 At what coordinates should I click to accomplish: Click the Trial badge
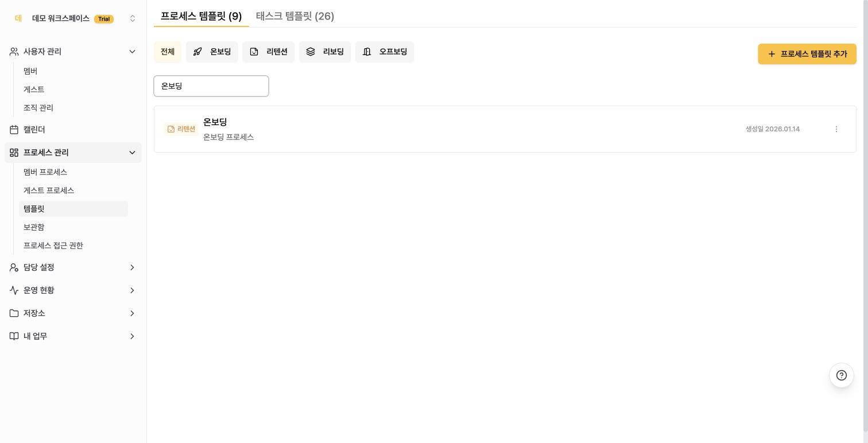104,19
